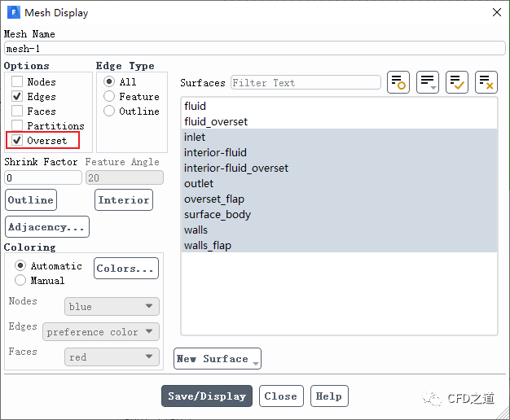Image resolution: width=510 pixels, height=420 pixels.
Task: Open the Colors... settings button
Action: [x=125, y=269]
